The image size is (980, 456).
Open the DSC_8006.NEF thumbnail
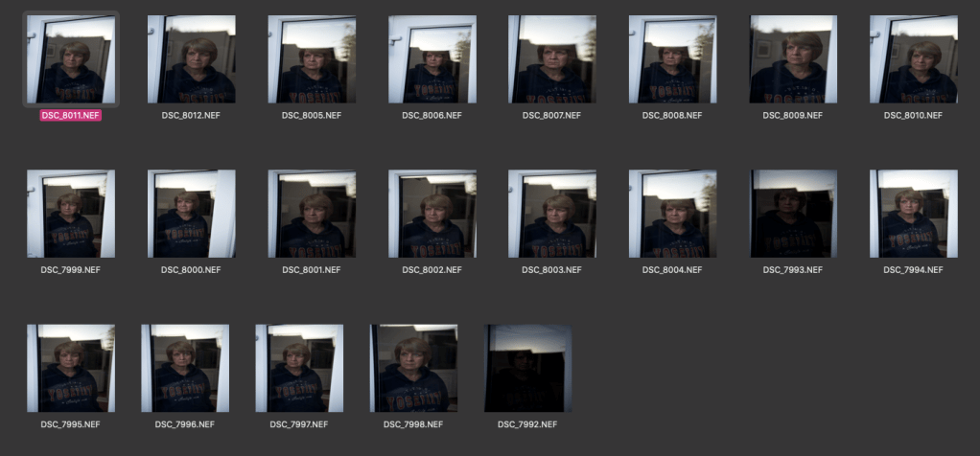[x=432, y=59]
